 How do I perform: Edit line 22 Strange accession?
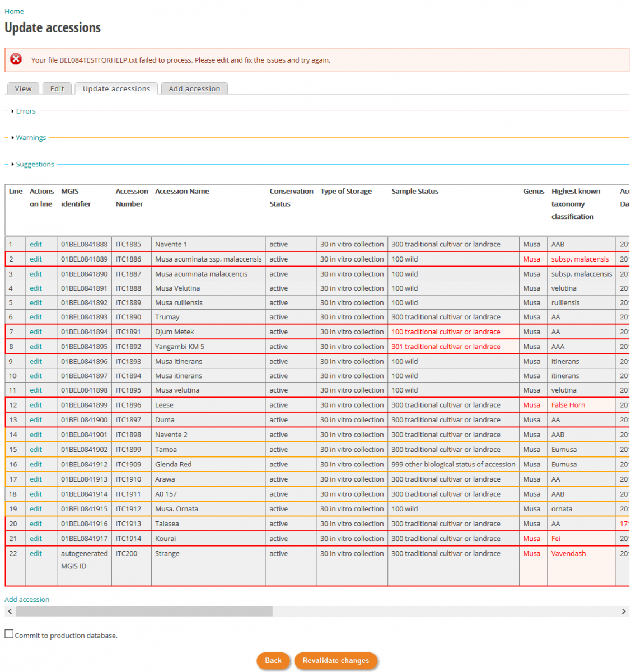pyautogui.click(x=36, y=554)
